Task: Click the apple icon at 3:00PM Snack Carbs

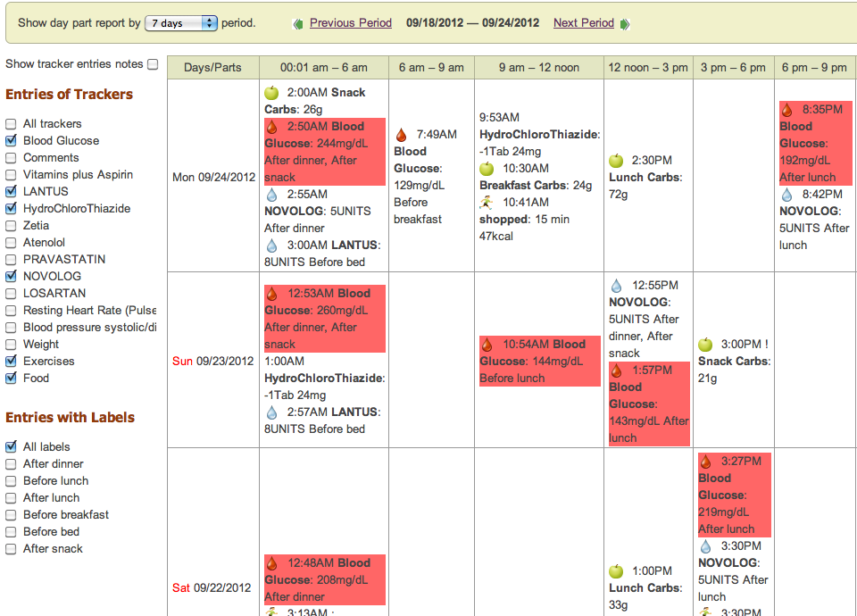Action: pyautogui.click(x=705, y=345)
